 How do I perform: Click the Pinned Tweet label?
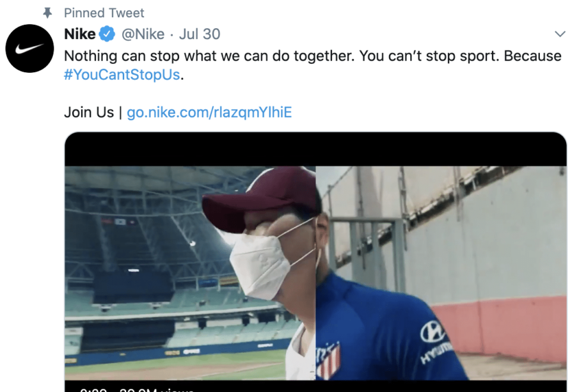[104, 13]
